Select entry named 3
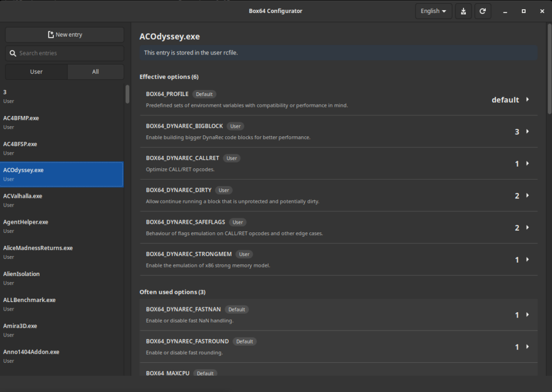This screenshot has height=392, width=552. pos(62,97)
